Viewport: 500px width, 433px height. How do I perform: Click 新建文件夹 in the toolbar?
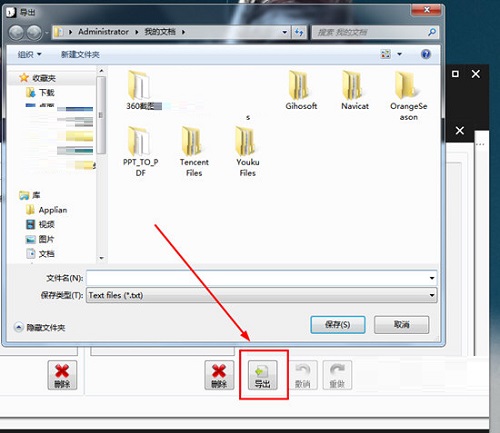coord(80,54)
